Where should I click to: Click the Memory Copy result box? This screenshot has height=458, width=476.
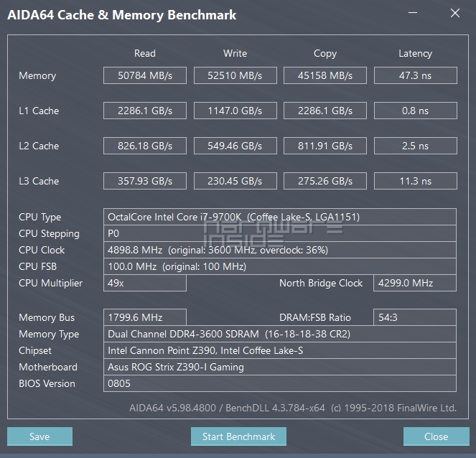(x=325, y=75)
